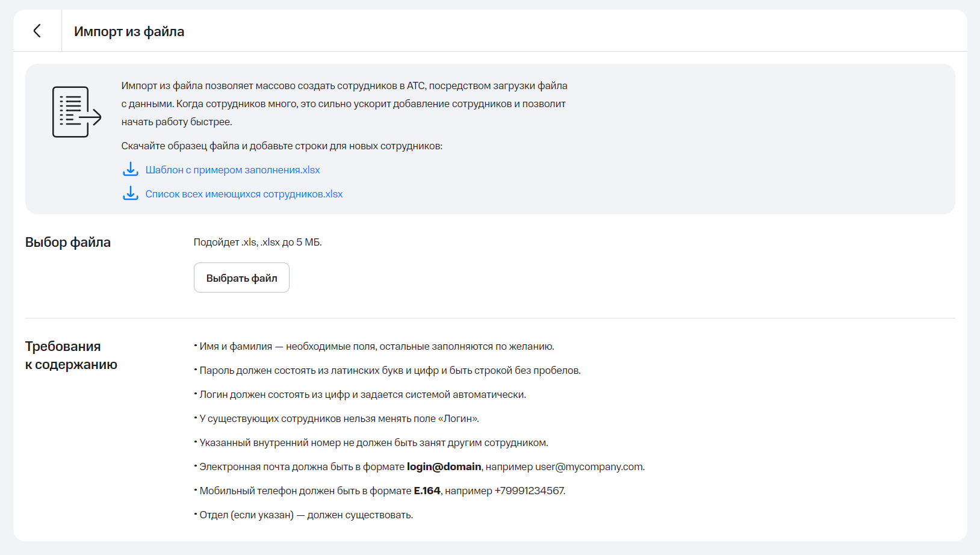980x555 pixels.
Task: Click the Требования к содержанию heading
Action: pyautogui.click(x=71, y=355)
